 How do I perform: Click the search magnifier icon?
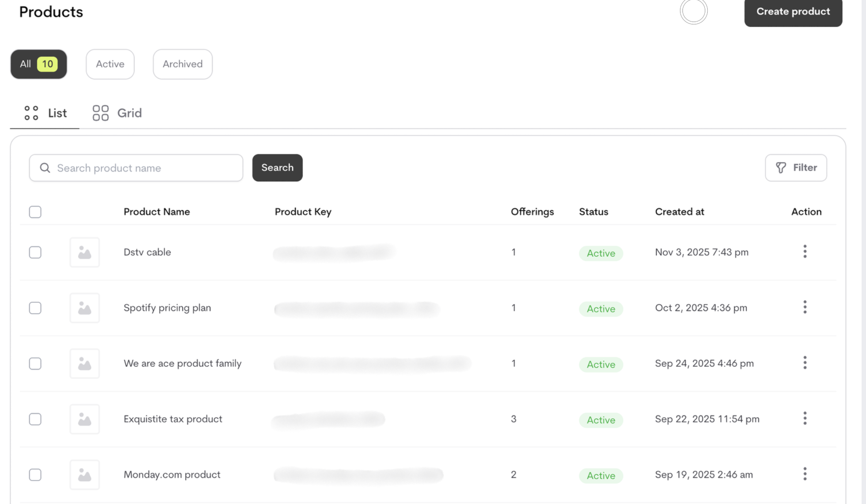(x=45, y=168)
